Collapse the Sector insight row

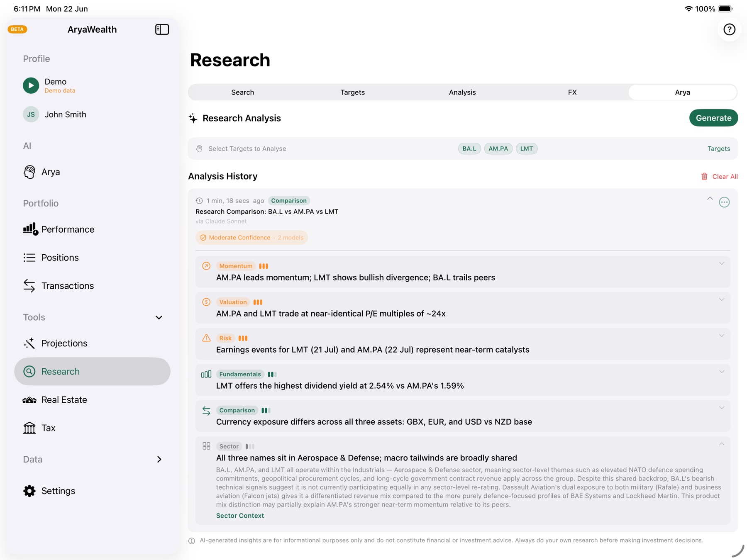click(x=722, y=444)
